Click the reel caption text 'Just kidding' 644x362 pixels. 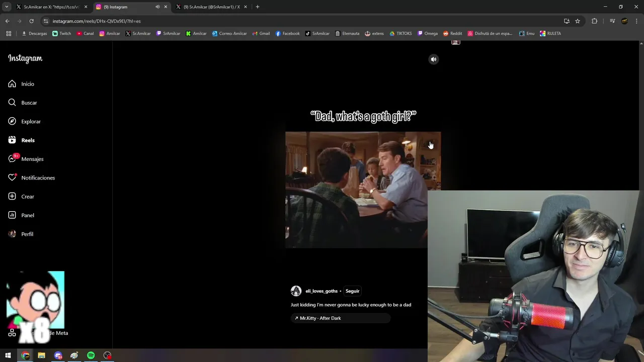tap(351, 305)
